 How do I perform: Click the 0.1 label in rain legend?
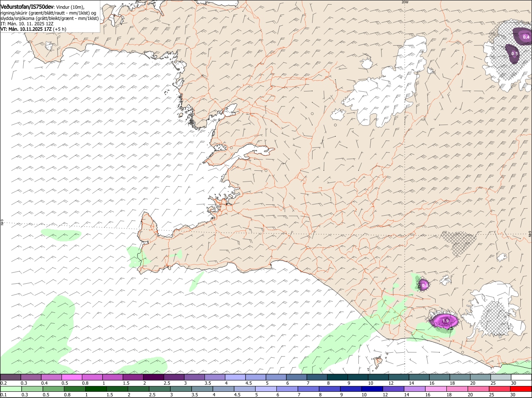coord(3,395)
